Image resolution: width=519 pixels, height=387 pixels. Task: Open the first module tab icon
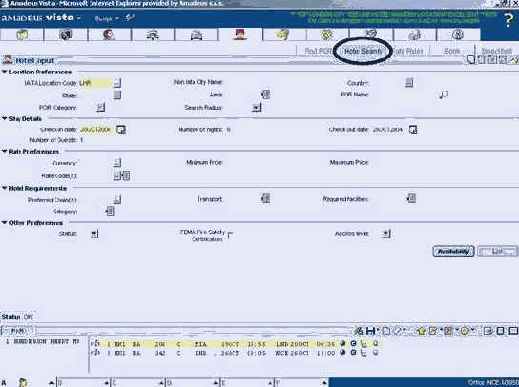click(22, 35)
